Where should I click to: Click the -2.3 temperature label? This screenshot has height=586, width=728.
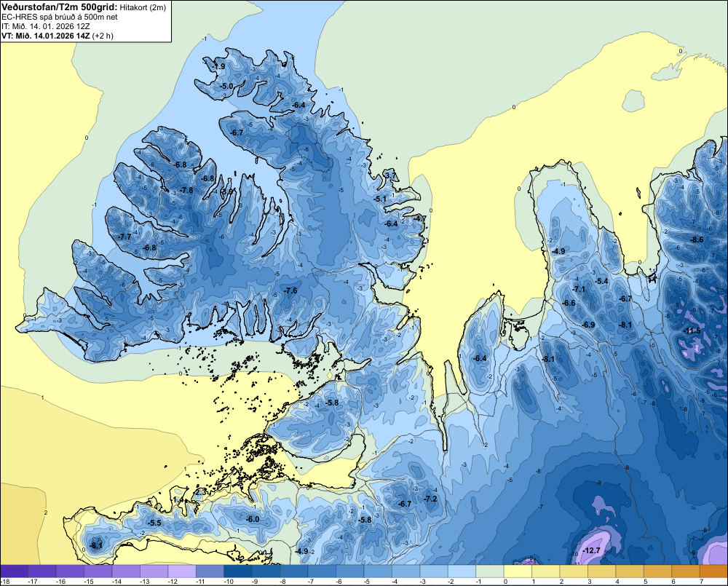click(x=200, y=492)
